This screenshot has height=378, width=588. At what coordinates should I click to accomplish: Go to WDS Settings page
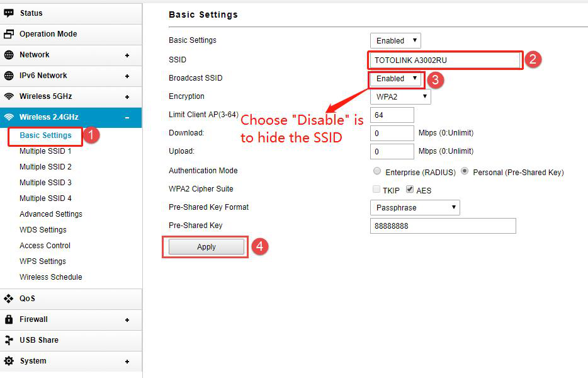click(43, 230)
